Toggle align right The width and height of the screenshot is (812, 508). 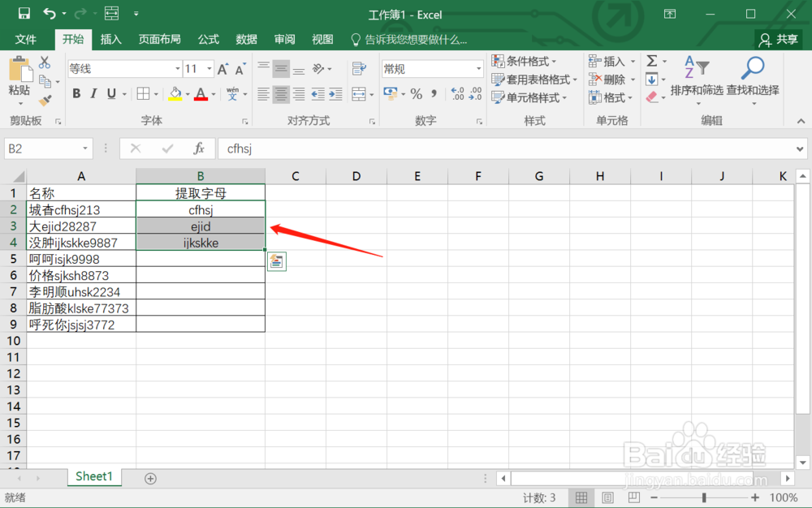pos(299,93)
